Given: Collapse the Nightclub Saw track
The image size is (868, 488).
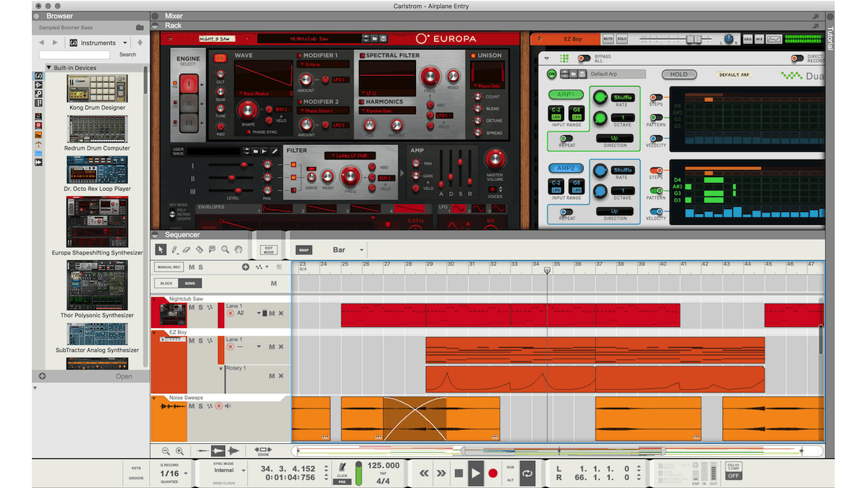Looking at the screenshot, I should [154, 299].
